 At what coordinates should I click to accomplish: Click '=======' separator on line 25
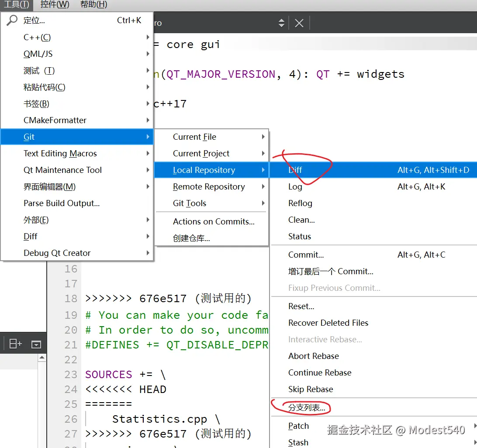[109, 404]
